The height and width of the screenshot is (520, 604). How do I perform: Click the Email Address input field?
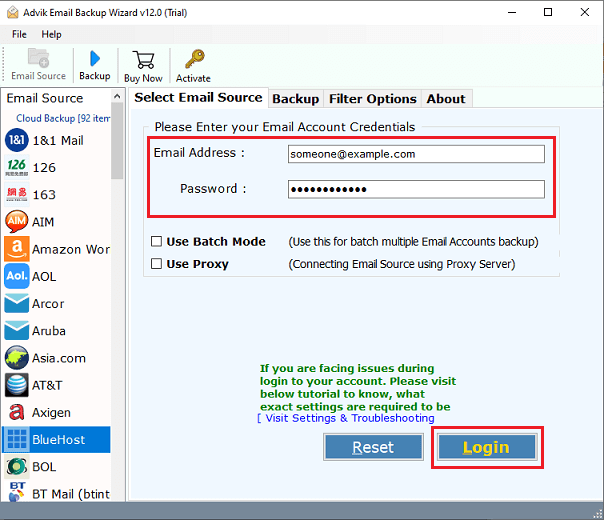point(416,154)
